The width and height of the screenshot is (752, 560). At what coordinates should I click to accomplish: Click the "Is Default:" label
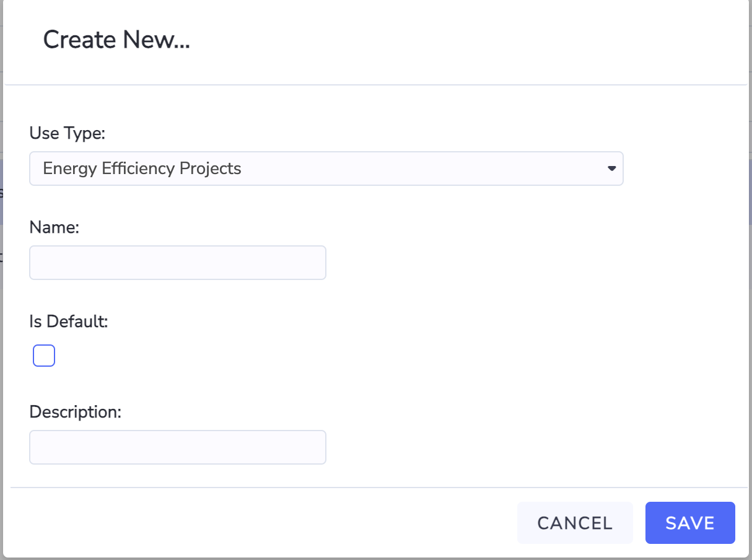click(69, 322)
